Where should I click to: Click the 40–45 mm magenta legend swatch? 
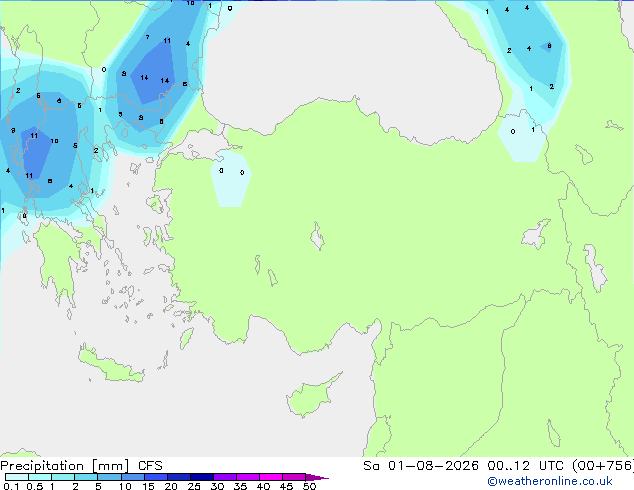coord(271,477)
